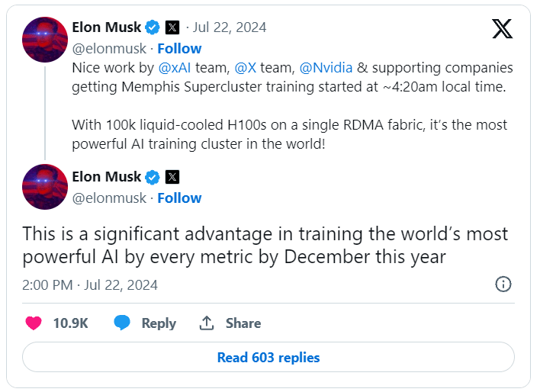Image resolution: width=540 pixels, height=392 pixels.
Task: Open the @X mention link
Action: coord(246,68)
